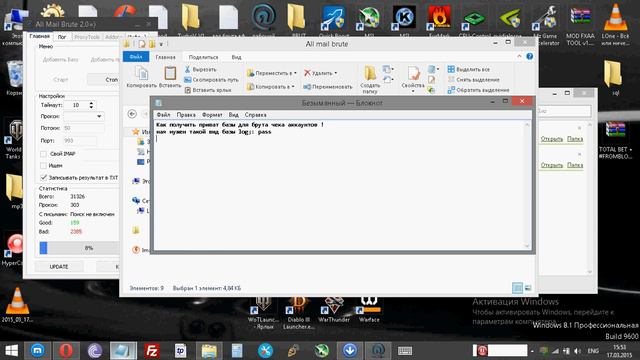Image resolution: width=640 pixels, height=360 pixels.
Task: Click Снять выделение in the ribbon
Action: click(473, 80)
